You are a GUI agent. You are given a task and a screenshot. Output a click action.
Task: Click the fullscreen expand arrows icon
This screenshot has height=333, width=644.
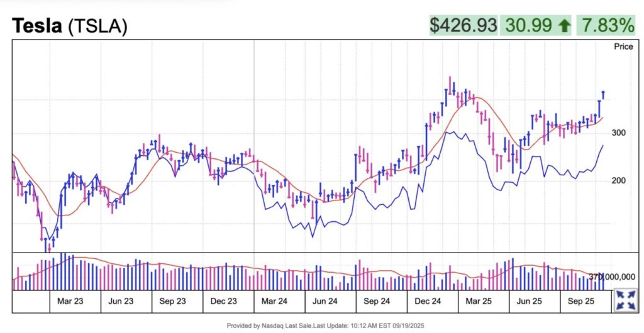click(625, 300)
